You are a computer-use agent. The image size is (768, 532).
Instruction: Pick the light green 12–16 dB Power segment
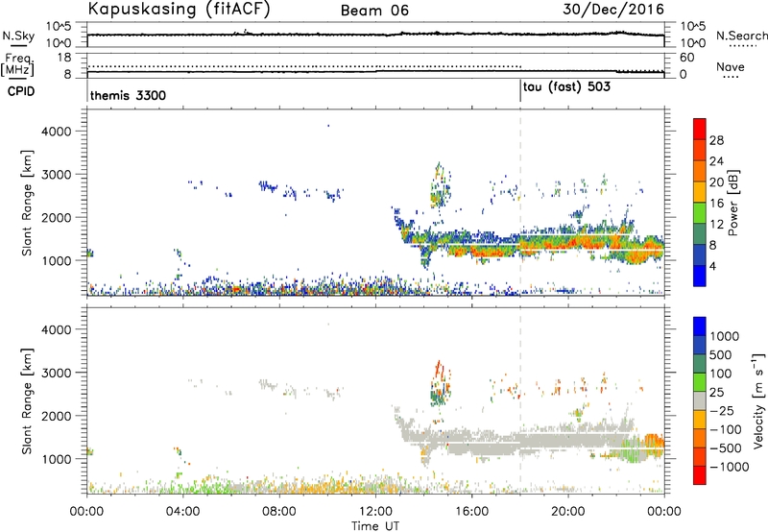click(700, 213)
